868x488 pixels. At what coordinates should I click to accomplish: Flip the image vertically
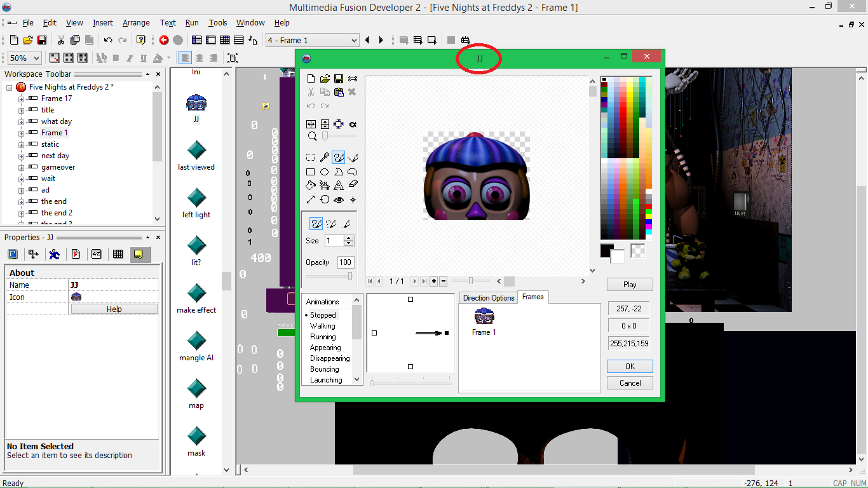point(325,125)
